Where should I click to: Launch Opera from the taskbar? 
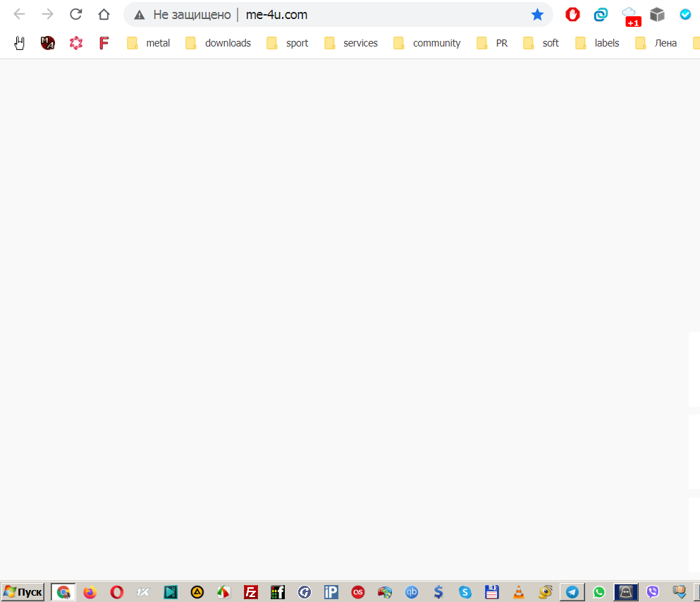tap(117, 592)
